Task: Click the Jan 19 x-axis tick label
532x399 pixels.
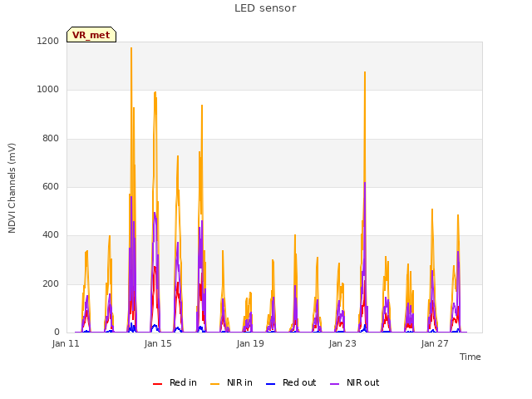Action: tap(250, 343)
